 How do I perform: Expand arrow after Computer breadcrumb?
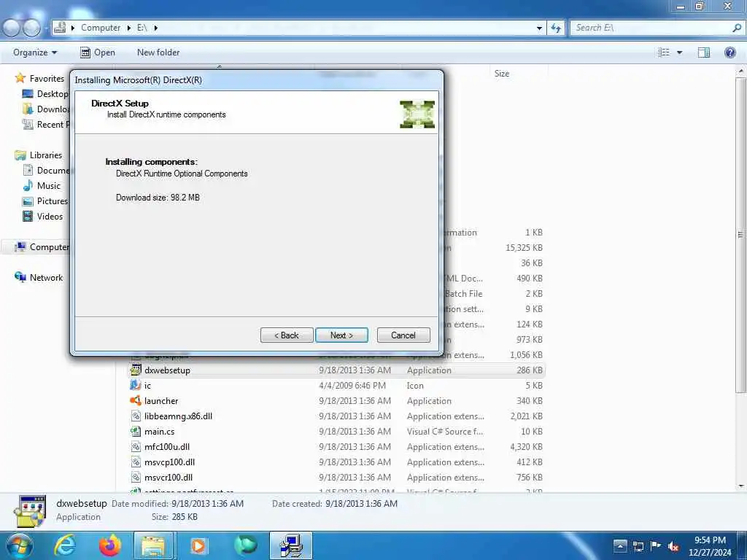pos(128,28)
